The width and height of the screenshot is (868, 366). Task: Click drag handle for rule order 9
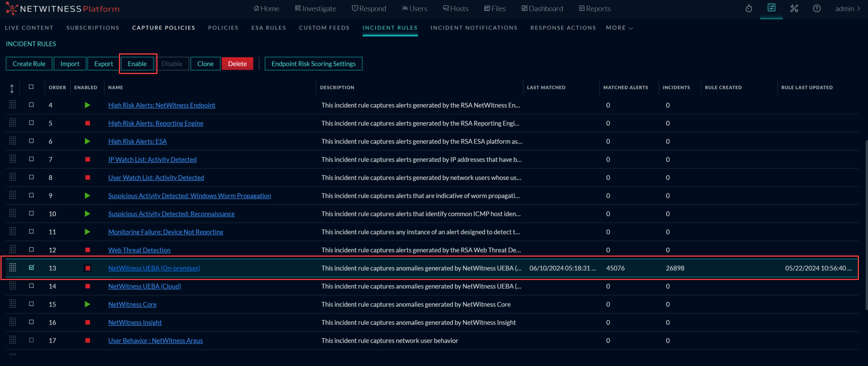pos(13,195)
